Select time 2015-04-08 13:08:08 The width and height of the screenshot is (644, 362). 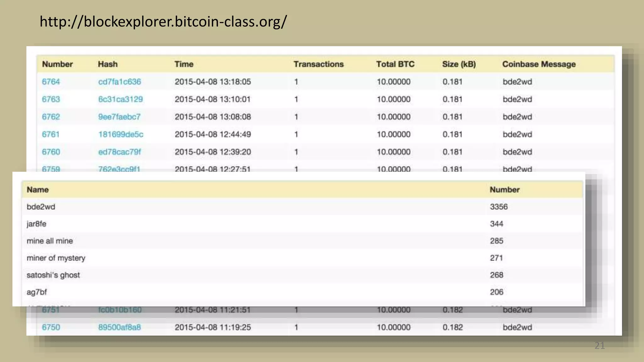pos(213,117)
